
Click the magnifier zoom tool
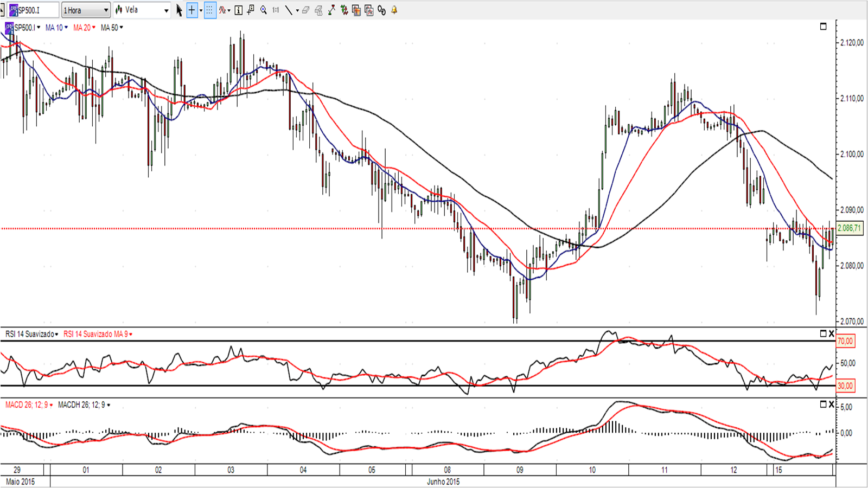pyautogui.click(x=264, y=10)
